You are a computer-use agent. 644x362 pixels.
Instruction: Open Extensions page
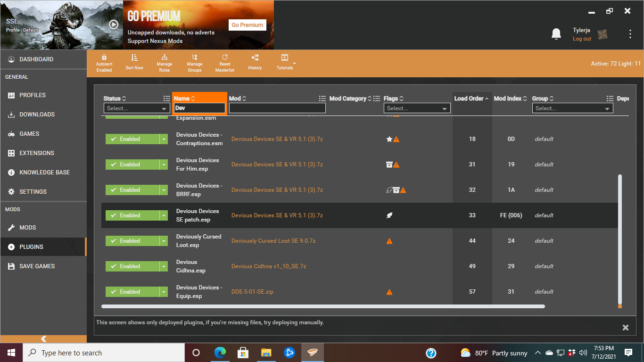[43, 153]
